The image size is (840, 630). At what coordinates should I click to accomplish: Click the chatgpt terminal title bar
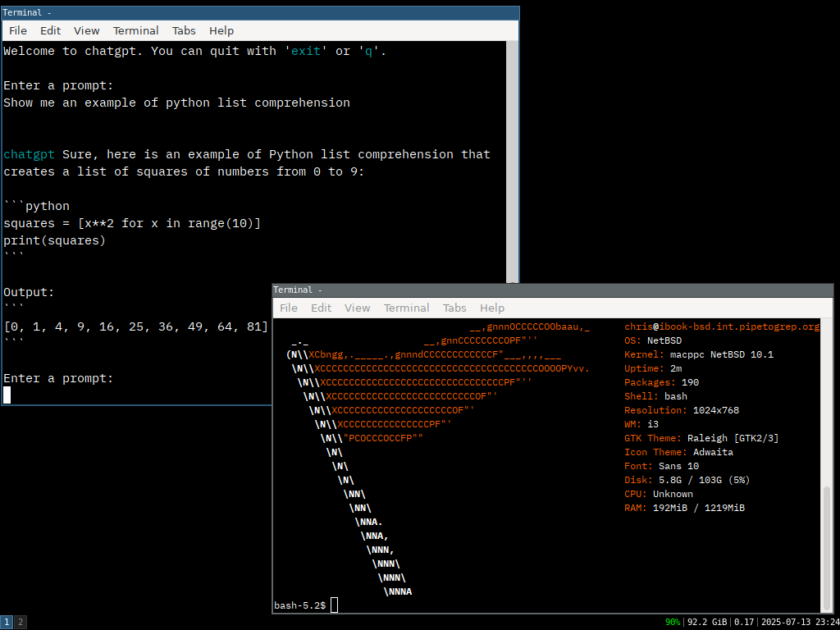[x=260, y=13]
